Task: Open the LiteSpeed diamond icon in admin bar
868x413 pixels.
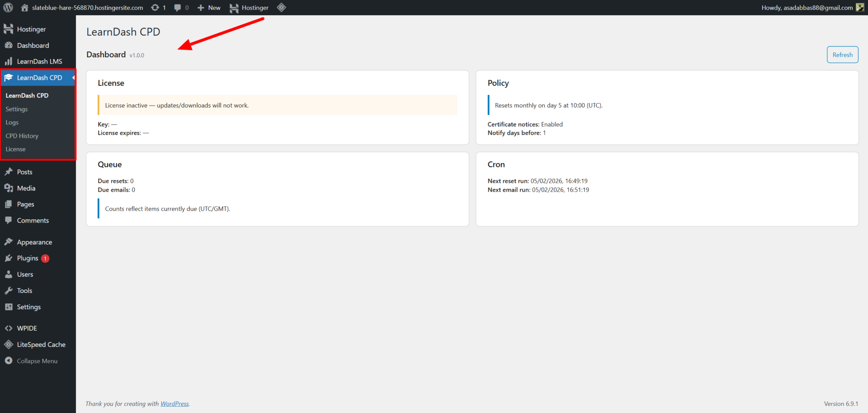Action: (281, 8)
